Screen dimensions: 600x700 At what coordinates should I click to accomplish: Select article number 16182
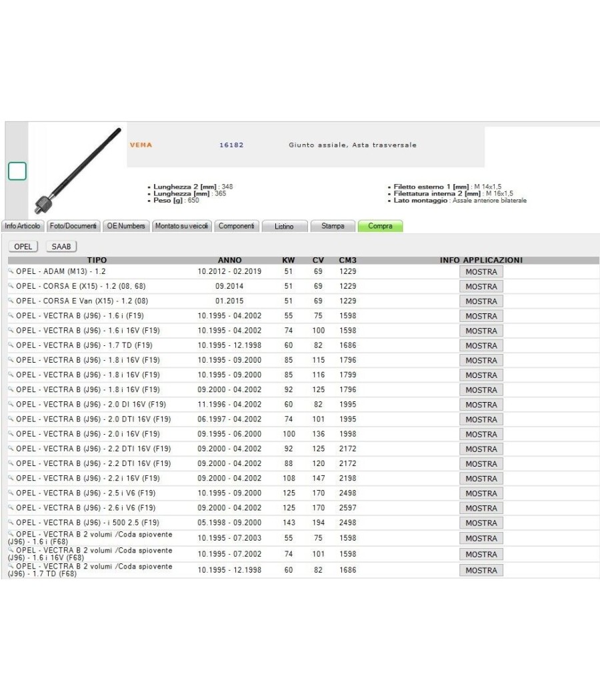[231, 145]
